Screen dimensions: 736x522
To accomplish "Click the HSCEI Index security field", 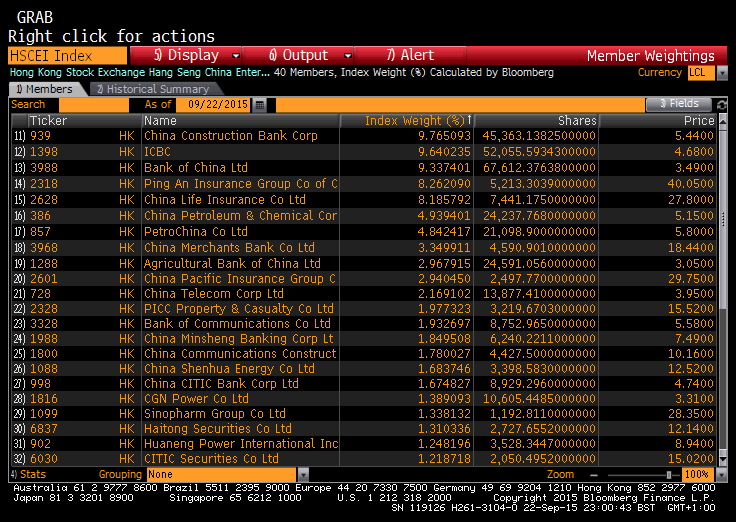I will pos(68,55).
